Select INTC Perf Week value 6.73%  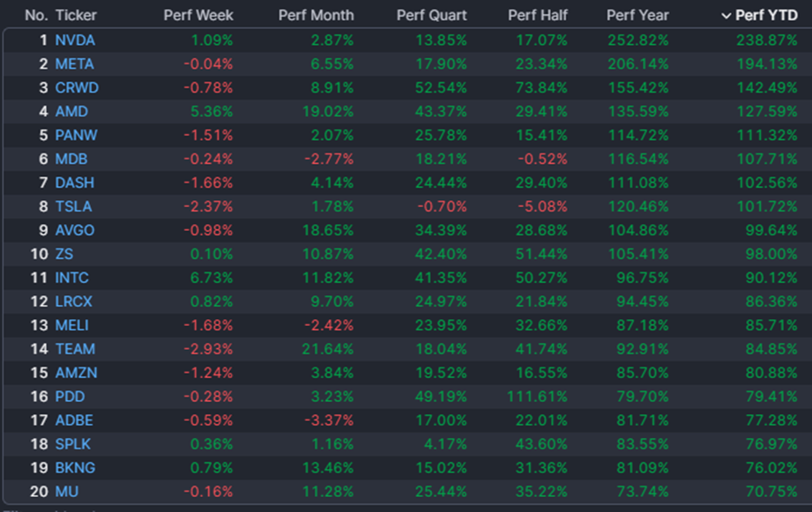coord(212,278)
